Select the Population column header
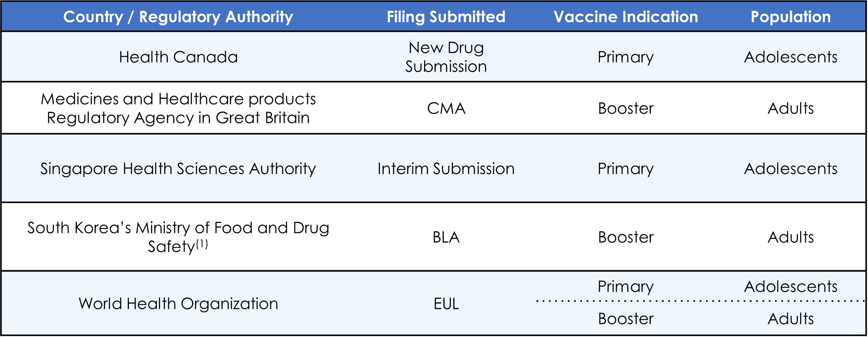Image resolution: width=868 pixels, height=337 pixels. click(x=791, y=17)
